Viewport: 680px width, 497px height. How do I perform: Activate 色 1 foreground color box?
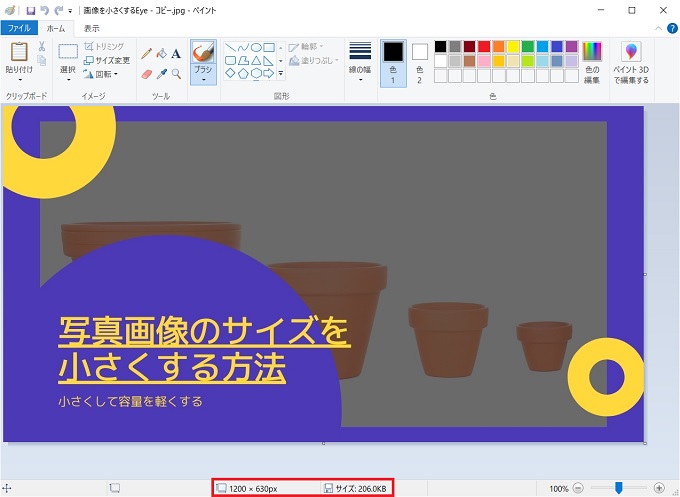point(393,62)
